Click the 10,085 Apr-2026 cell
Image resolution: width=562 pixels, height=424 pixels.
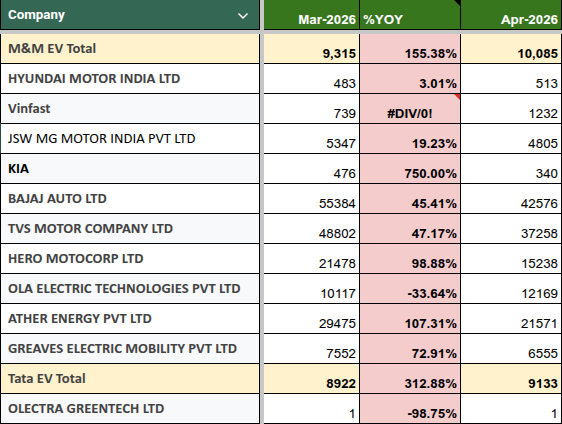pyautogui.click(x=511, y=49)
